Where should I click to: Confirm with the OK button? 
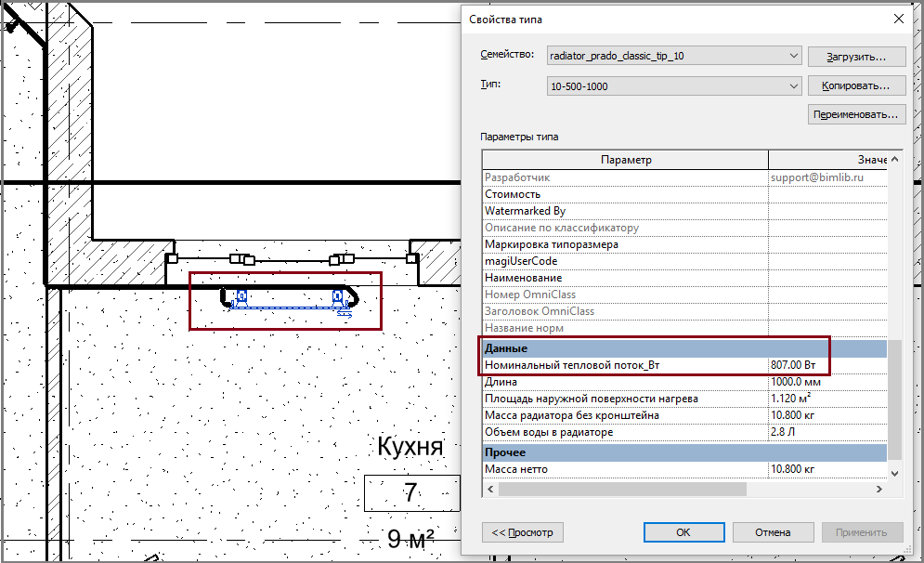(x=683, y=532)
